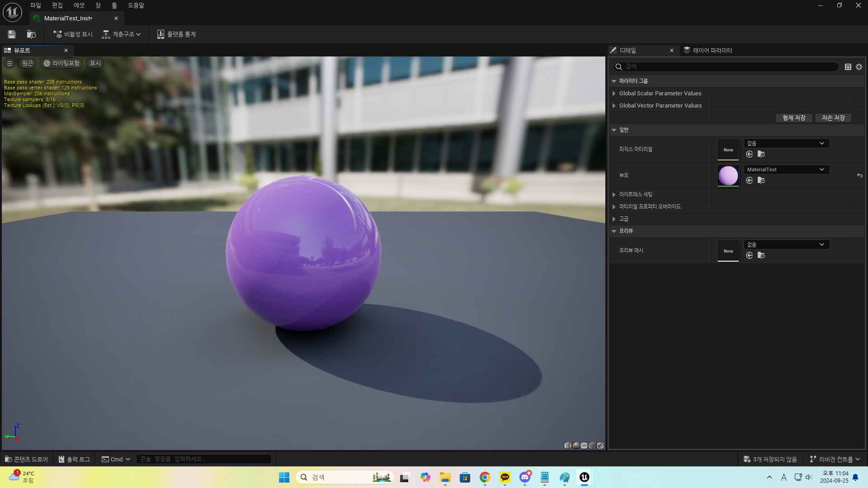The image size is (868, 488).
Task: Switch to 레이어 파라미터 tab
Action: [708, 50]
